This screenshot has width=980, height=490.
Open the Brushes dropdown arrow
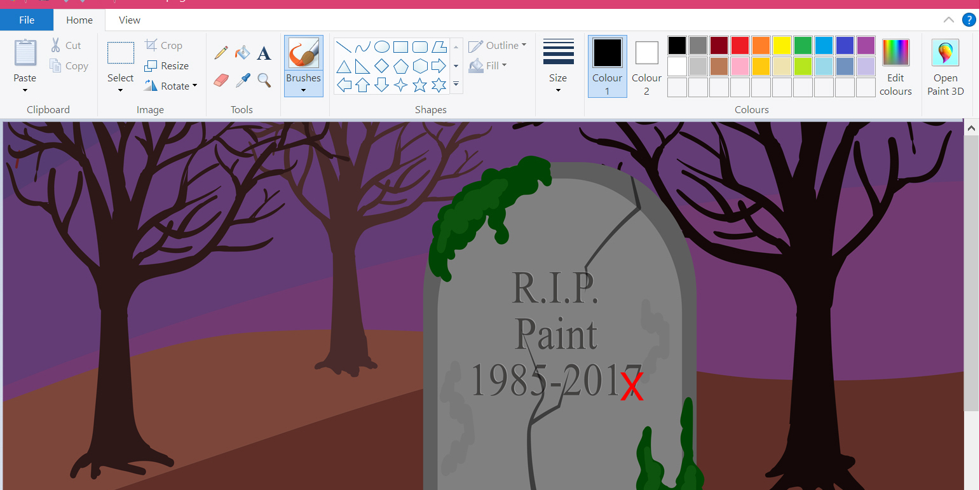click(x=303, y=90)
